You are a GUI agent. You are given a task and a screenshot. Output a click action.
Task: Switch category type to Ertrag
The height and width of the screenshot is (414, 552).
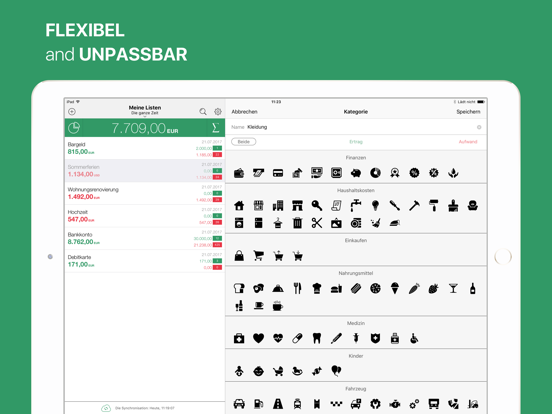click(x=356, y=142)
